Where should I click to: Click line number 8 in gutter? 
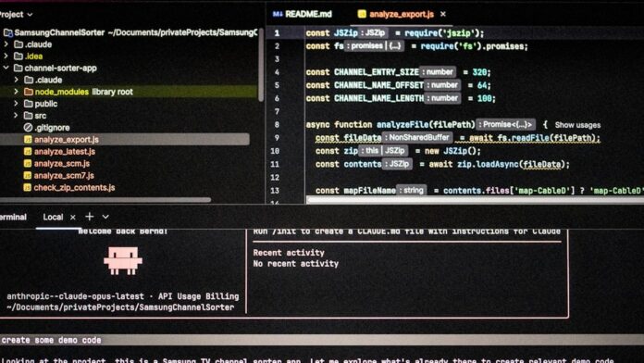[x=277, y=125]
